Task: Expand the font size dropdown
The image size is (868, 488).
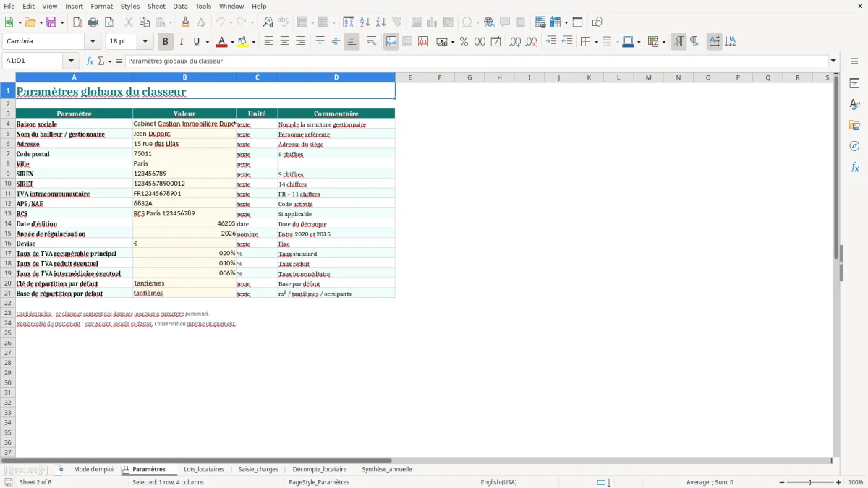Action: click(145, 42)
